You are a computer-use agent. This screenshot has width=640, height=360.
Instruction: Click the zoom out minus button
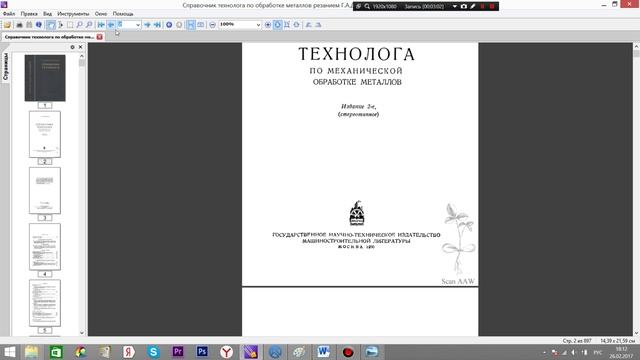pos(212,25)
